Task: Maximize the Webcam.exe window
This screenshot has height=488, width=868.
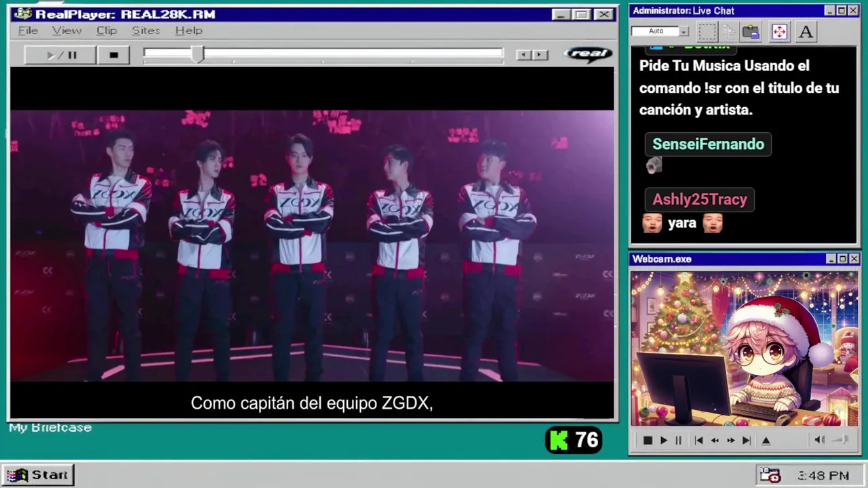Action: (842, 259)
